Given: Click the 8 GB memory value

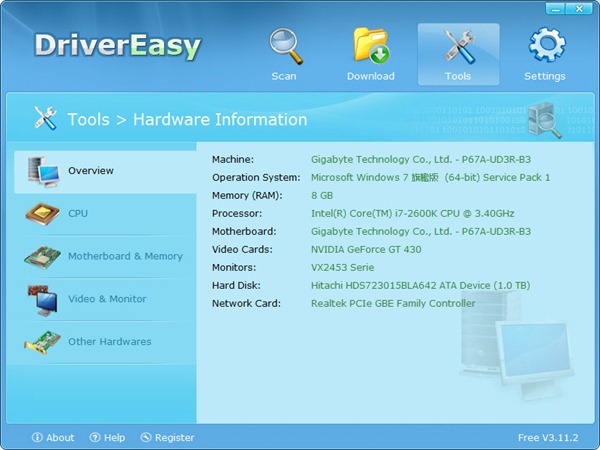Looking at the screenshot, I should [x=322, y=196].
